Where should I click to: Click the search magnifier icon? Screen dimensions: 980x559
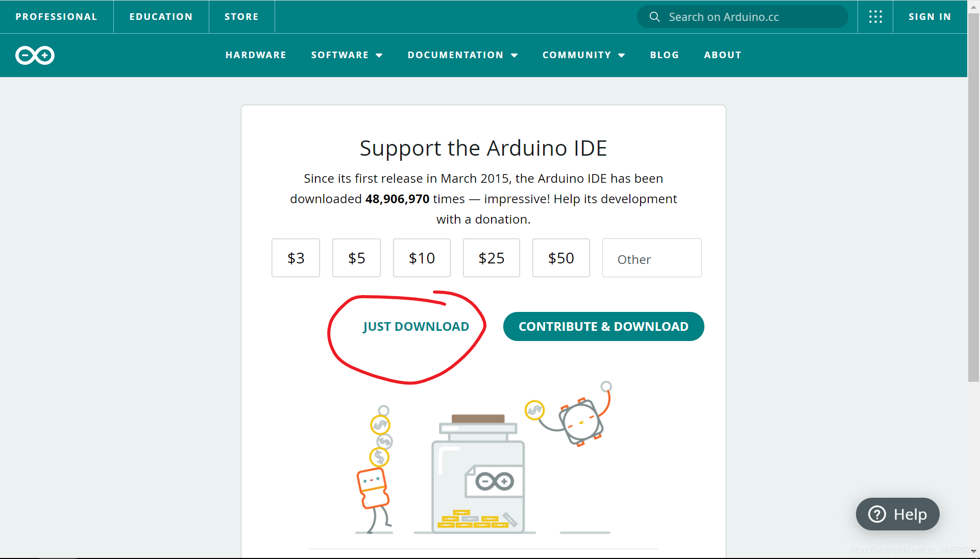[x=654, y=17]
